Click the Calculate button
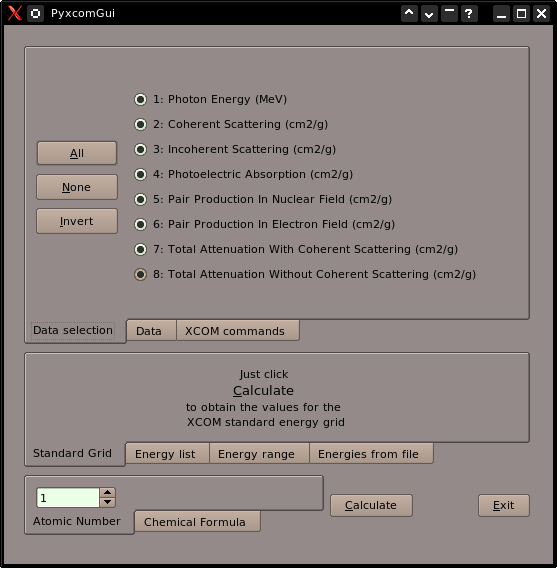The width and height of the screenshot is (557, 568). 371,505
